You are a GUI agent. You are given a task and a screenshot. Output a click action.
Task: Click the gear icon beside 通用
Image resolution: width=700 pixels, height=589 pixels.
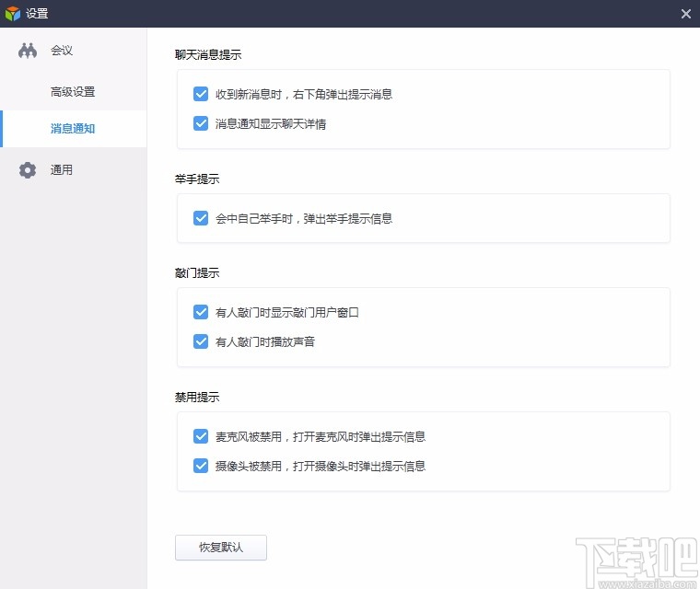point(28,170)
